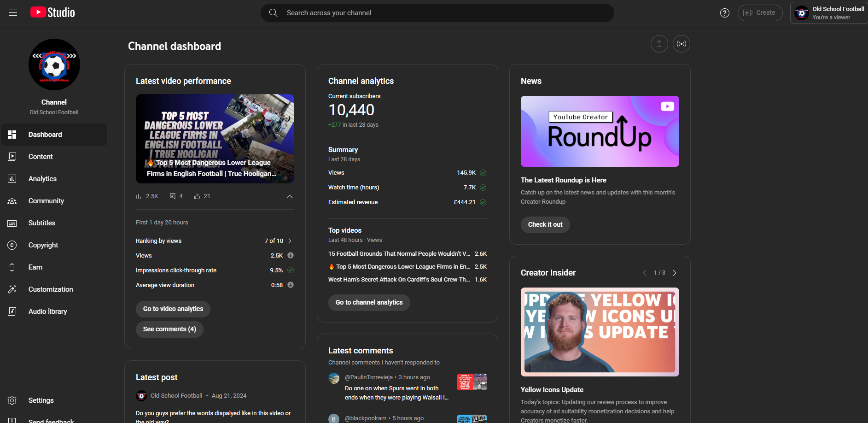Open the Yellow Icons Update thumbnail
This screenshot has height=423, width=868.
600,332
